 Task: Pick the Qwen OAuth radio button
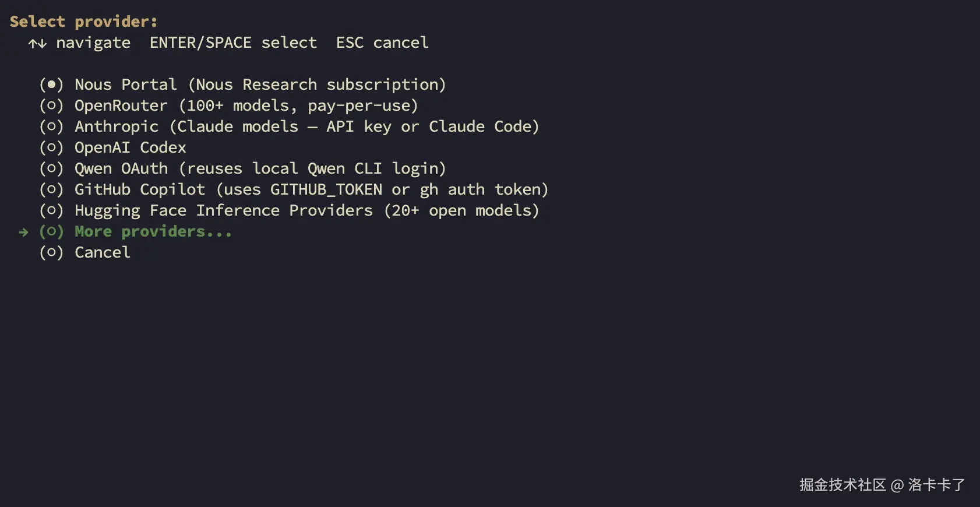pos(51,169)
